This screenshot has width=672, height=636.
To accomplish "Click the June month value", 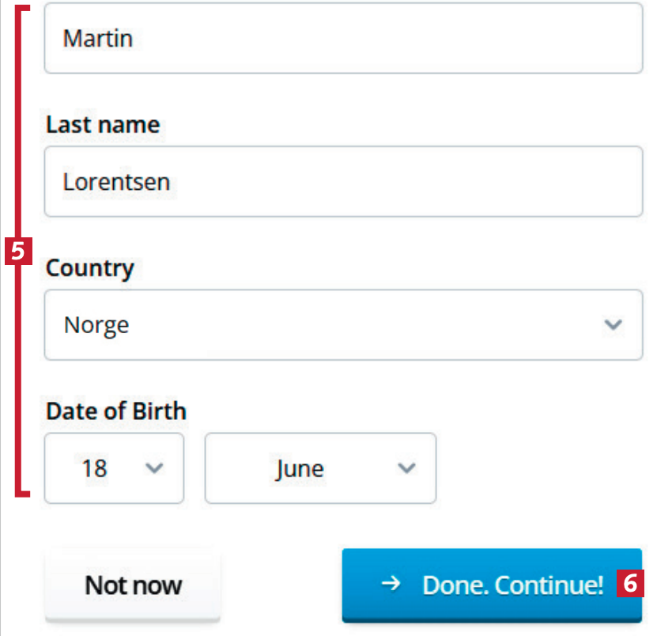I will click(x=300, y=468).
